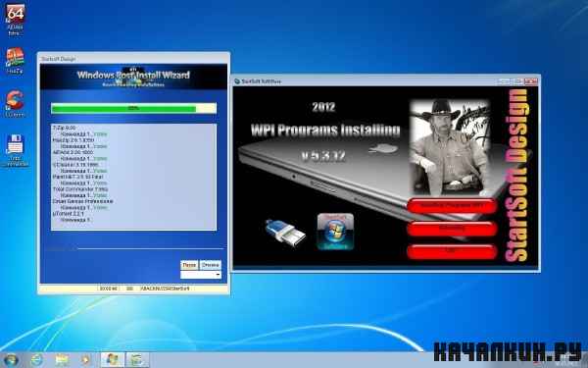Click the top red install programs button
Viewport: 588px width, 368px height.
[x=452, y=206]
